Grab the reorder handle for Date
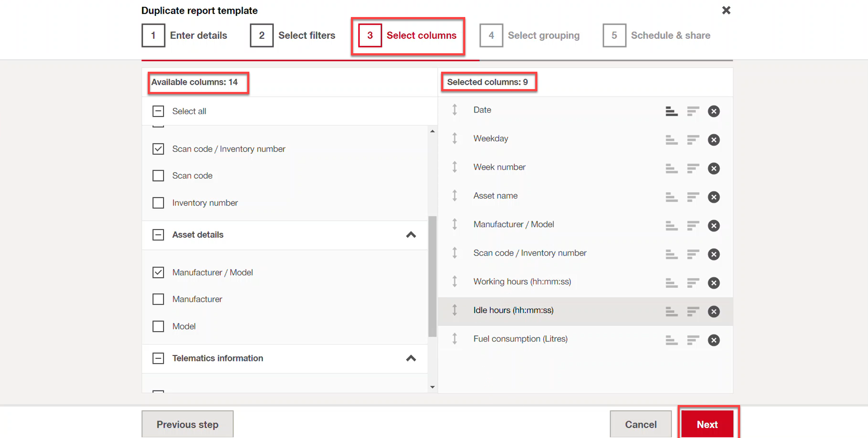Screen dimensions: 868x438 tap(455, 110)
